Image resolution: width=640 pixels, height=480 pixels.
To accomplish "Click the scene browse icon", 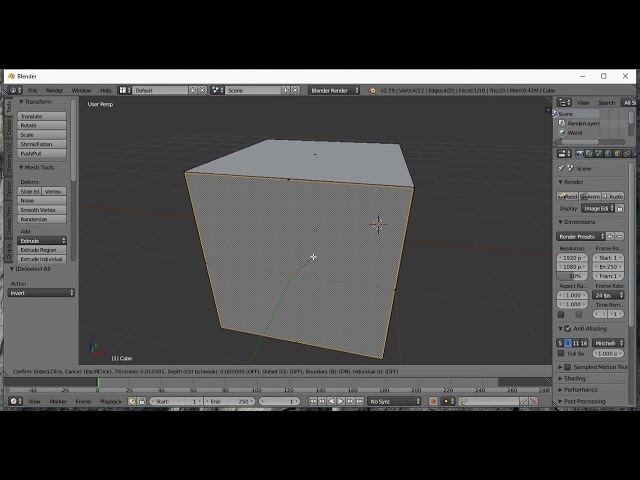I will point(217,90).
